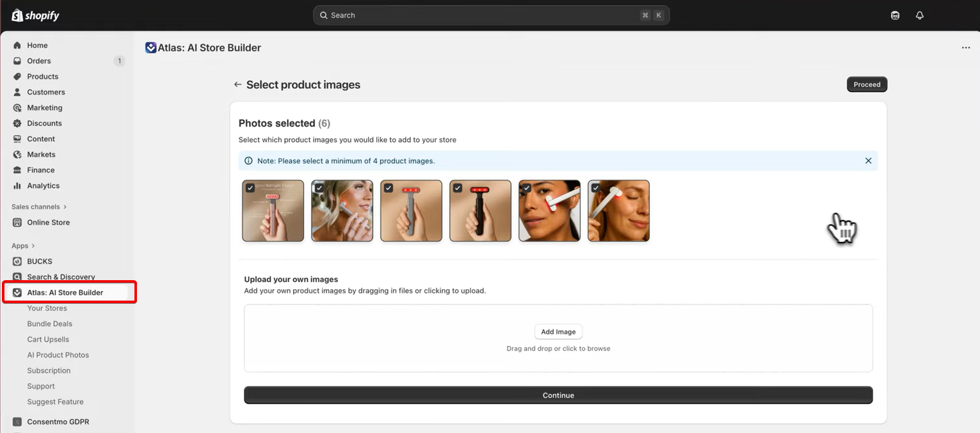Go to Bundle Deals in sidebar
The width and height of the screenshot is (980, 433).
pos(50,324)
